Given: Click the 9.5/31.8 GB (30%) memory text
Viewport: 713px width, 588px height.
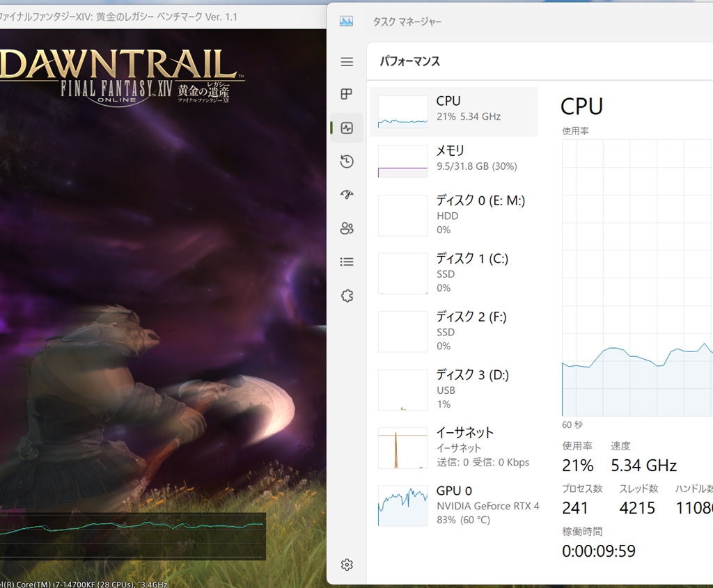Looking at the screenshot, I should point(476,166).
